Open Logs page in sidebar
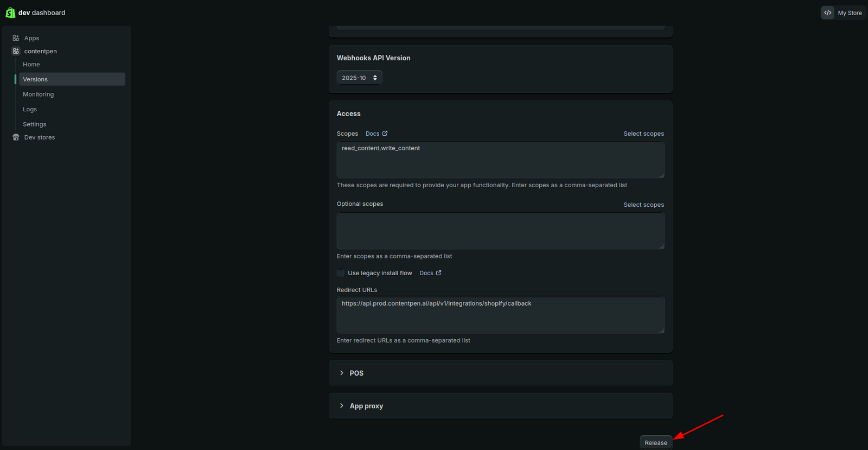This screenshot has height=450, width=868. click(30, 109)
